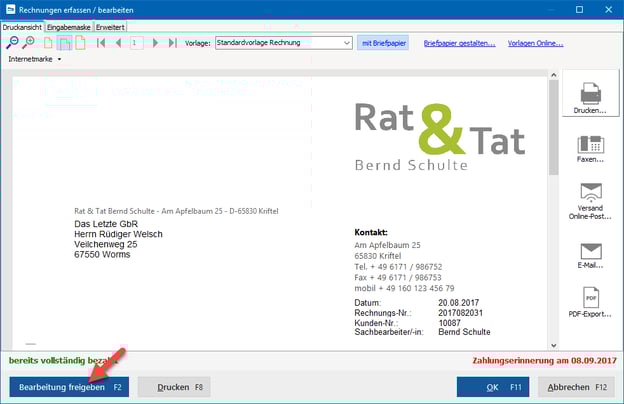Switch to the Eingabemaske tab
Viewport: 624px width, 404px height.
click(x=69, y=26)
